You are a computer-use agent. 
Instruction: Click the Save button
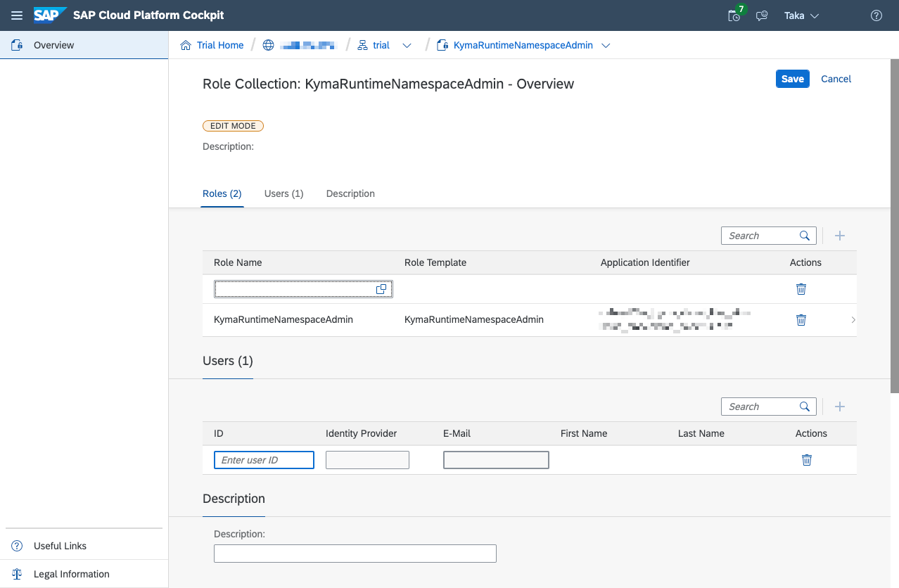793,79
